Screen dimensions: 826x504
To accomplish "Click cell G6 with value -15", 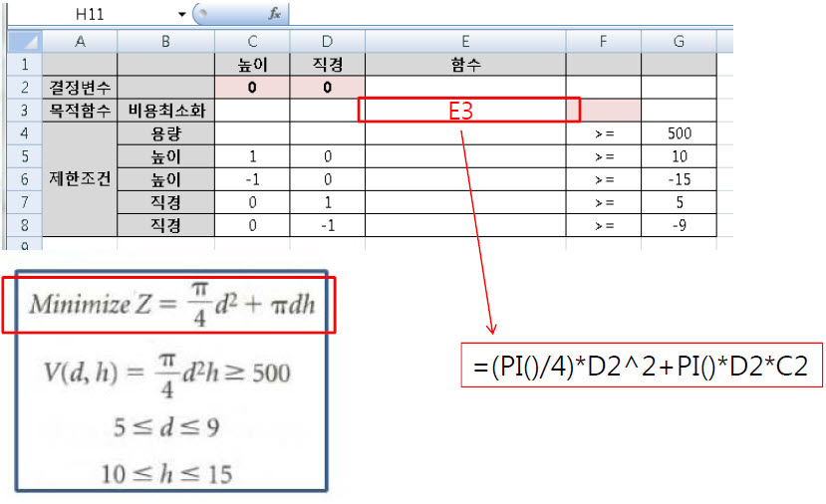I will [x=679, y=179].
